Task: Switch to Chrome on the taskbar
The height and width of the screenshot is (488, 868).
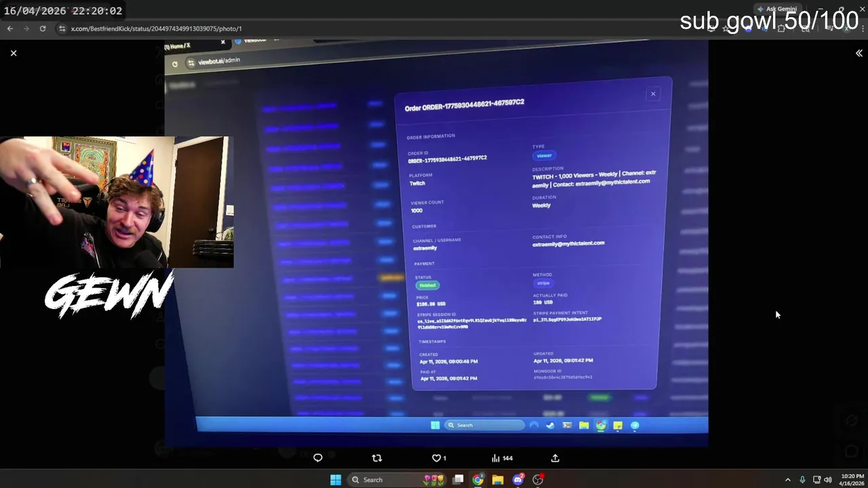Action: point(478,480)
